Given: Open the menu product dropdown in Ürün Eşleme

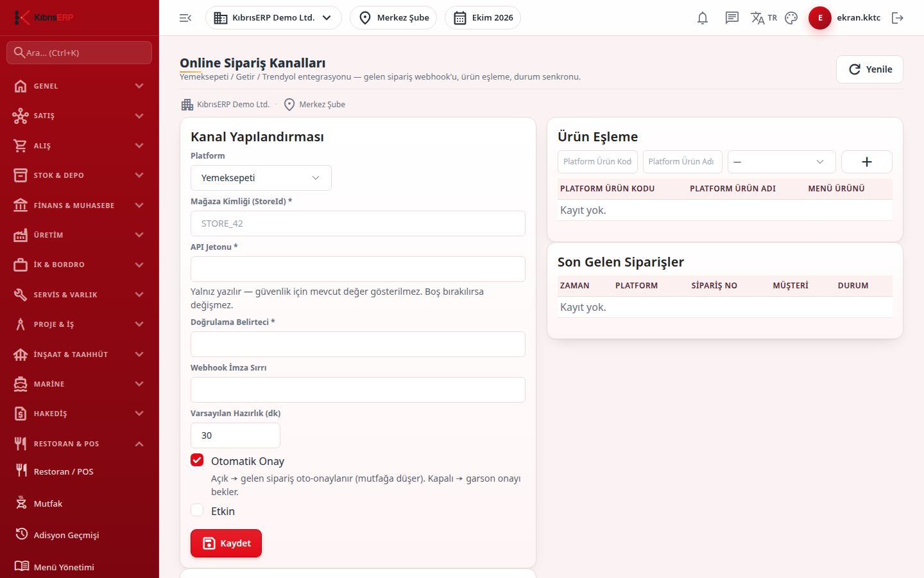Looking at the screenshot, I should pyautogui.click(x=782, y=162).
